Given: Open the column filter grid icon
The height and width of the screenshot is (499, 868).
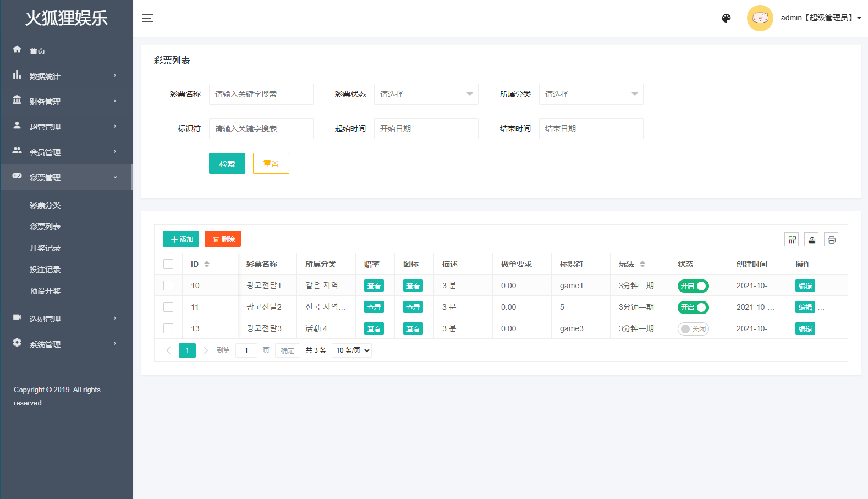Looking at the screenshot, I should [792, 240].
